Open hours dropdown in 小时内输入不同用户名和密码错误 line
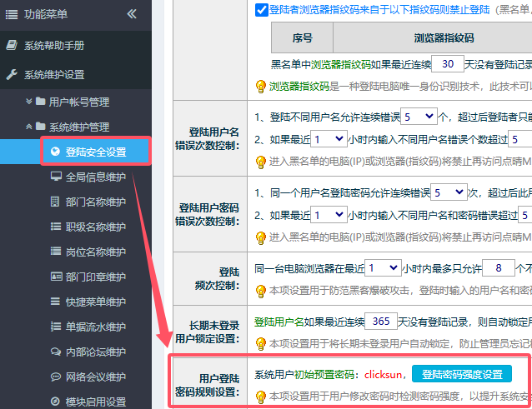Viewport: 532px width, 409px height. (x=329, y=215)
